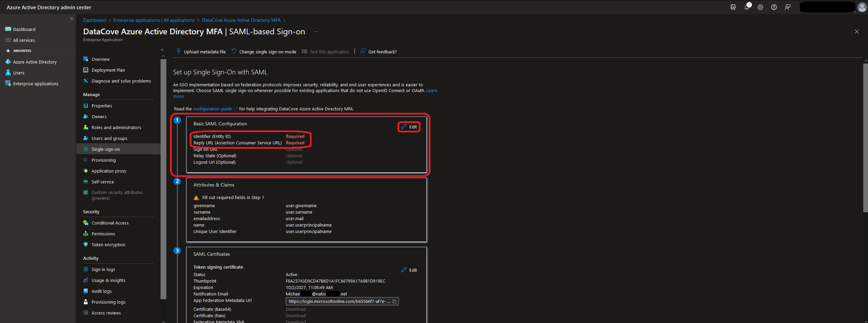Edit Basic SAML Configuration
This screenshot has height=323, width=868.
(x=409, y=127)
